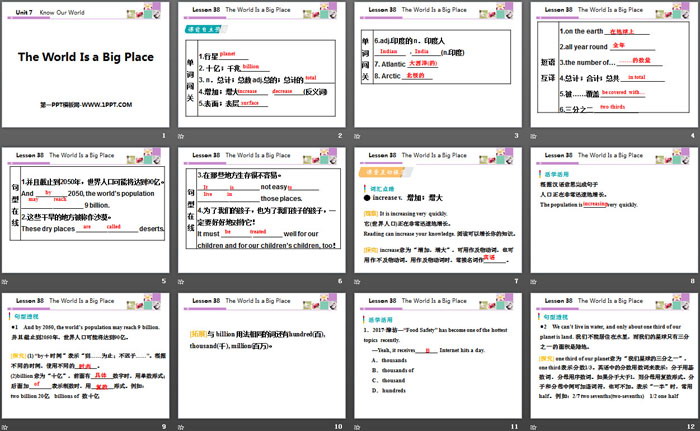The image size is (700, 431).
Task: Select the title slide "The World Is a Big Place"
Action: tap(87, 62)
